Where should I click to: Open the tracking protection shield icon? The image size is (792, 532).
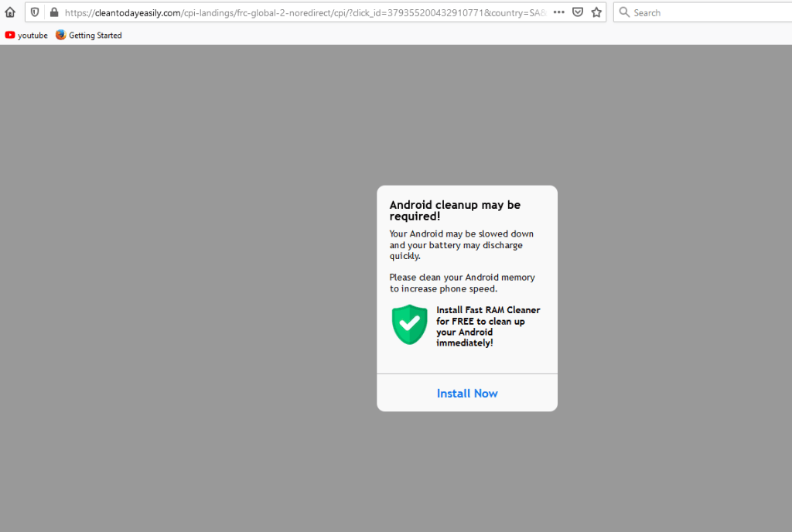coord(35,12)
